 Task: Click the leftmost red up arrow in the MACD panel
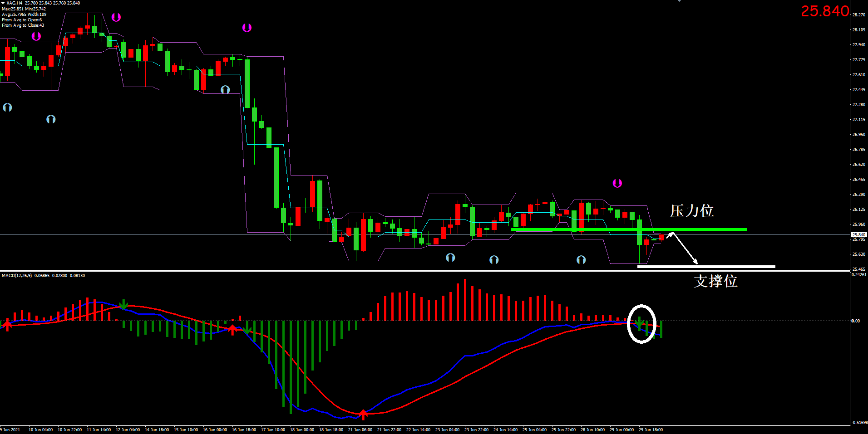7,325
